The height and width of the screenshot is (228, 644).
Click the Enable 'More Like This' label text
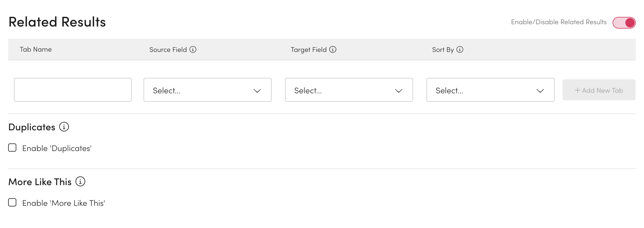click(x=63, y=203)
